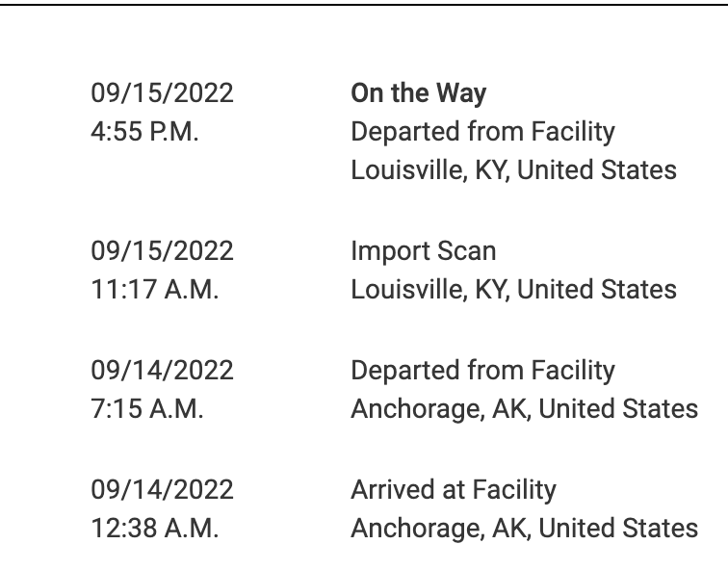Click the 11:17 A.M. timestamp
Screen dimensions: 728x570
pos(154,290)
